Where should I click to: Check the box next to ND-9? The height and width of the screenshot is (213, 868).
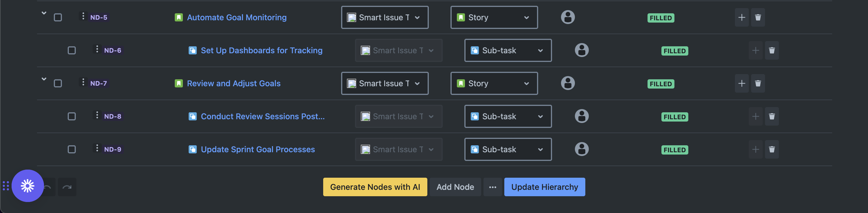tap(72, 149)
